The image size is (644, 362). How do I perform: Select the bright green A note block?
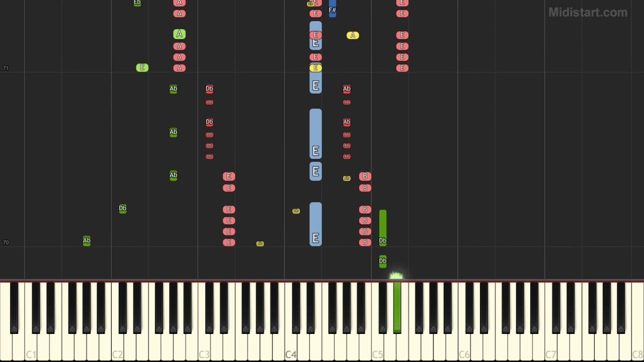(180, 34)
